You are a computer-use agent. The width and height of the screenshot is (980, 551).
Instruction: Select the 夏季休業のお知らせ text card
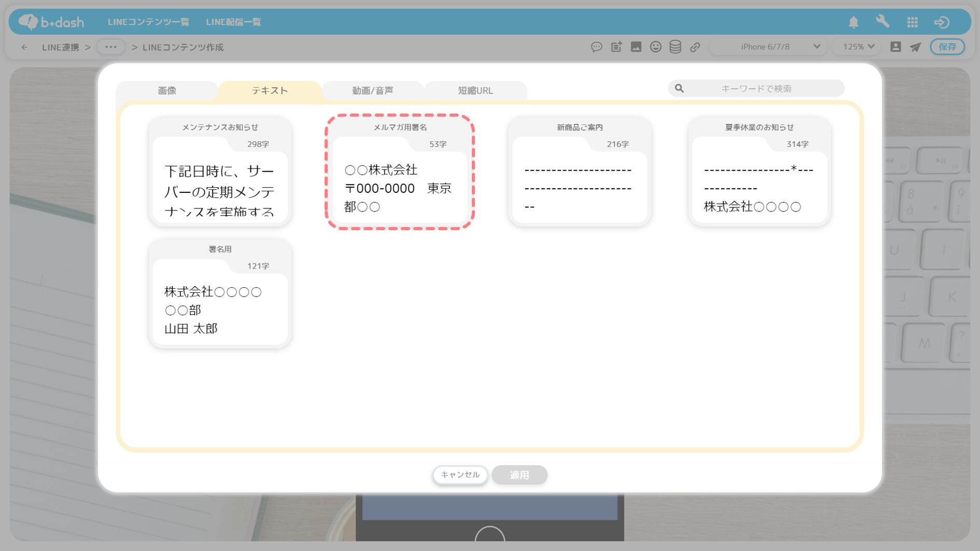click(759, 172)
